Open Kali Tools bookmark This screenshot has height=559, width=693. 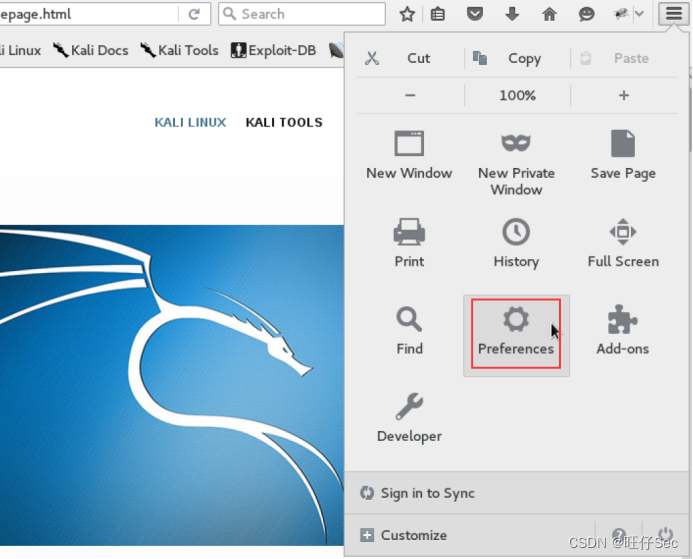pyautogui.click(x=179, y=50)
